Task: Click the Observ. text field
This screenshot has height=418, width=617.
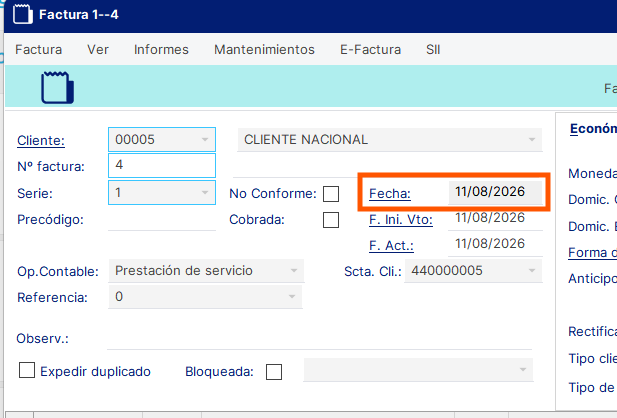Action: click(x=320, y=338)
